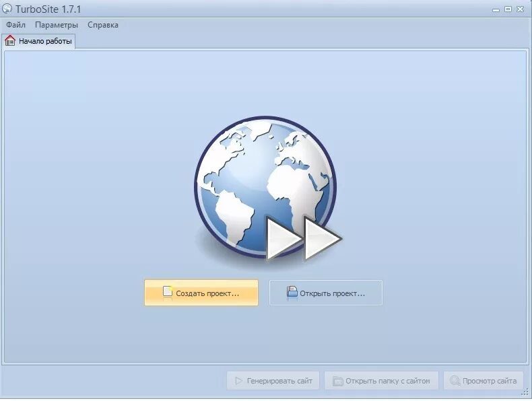
Task: Click the Просмотр сайта button
Action: 483,381
